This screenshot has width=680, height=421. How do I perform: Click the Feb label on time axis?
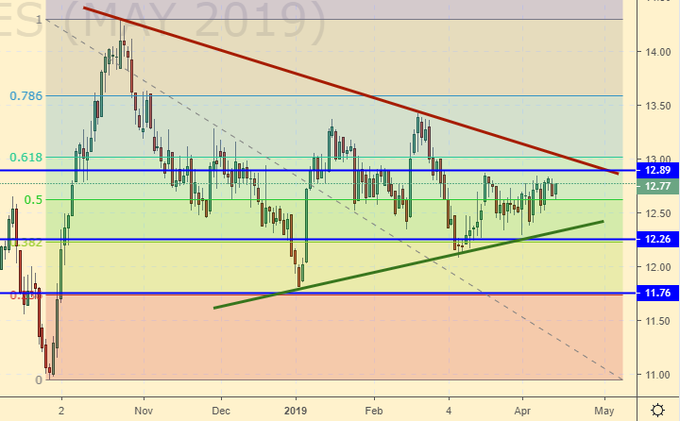(373, 410)
